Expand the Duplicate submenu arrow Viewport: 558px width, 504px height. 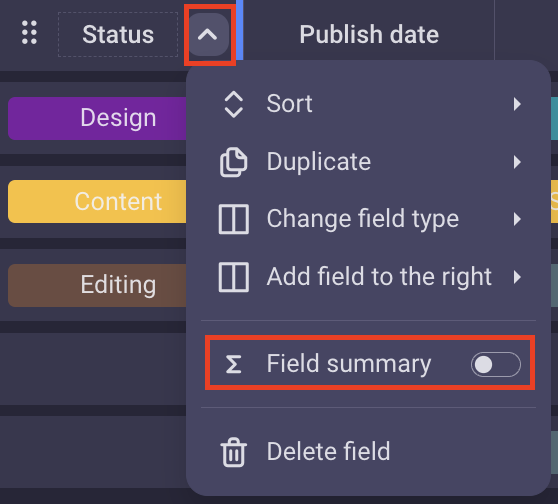coord(517,162)
